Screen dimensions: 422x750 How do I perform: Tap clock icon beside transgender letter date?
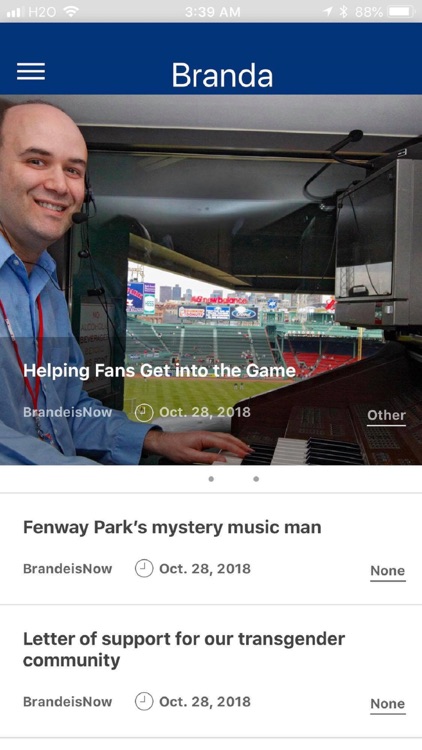click(144, 702)
